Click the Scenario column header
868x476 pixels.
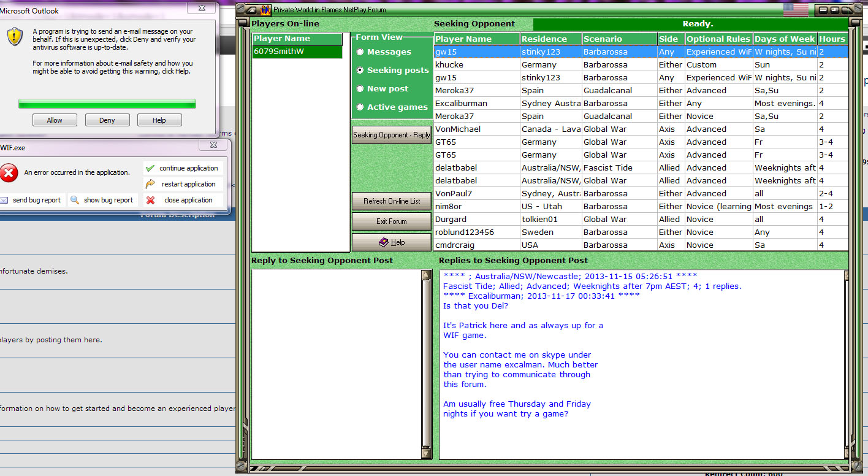[620, 39]
